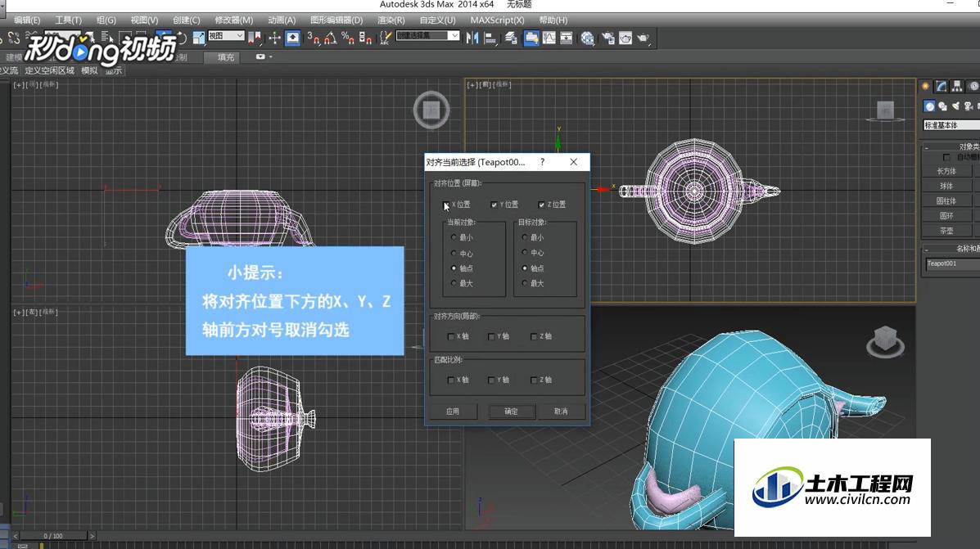Click the Select and Scale icon

tap(199, 38)
